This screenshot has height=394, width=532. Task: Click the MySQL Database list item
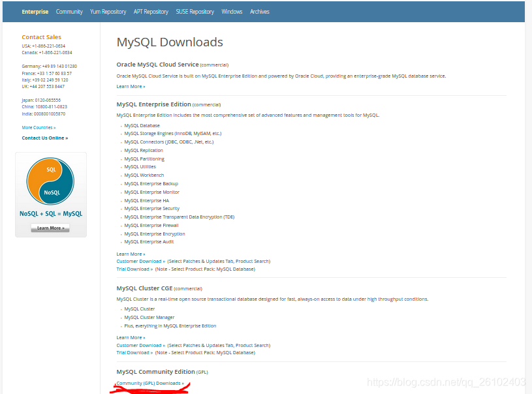click(142, 125)
